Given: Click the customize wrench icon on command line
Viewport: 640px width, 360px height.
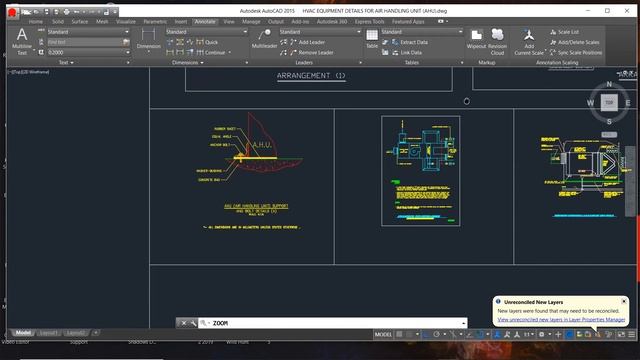Looking at the screenshot, I should [x=193, y=323].
